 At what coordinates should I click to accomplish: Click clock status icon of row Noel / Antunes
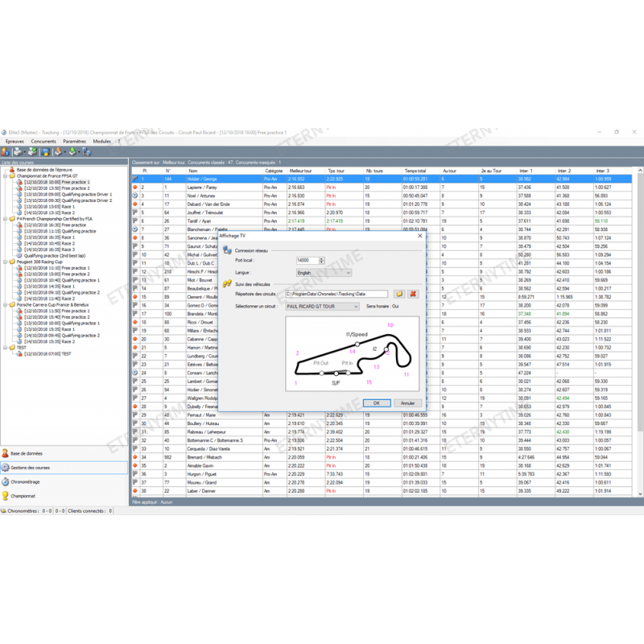[x=134, y=196]
